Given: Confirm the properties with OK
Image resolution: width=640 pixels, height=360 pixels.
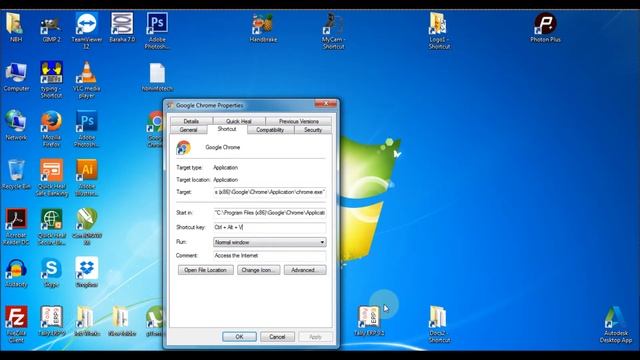Looking at the screenshot, I should pyautogui.click(x=239, y=337).
